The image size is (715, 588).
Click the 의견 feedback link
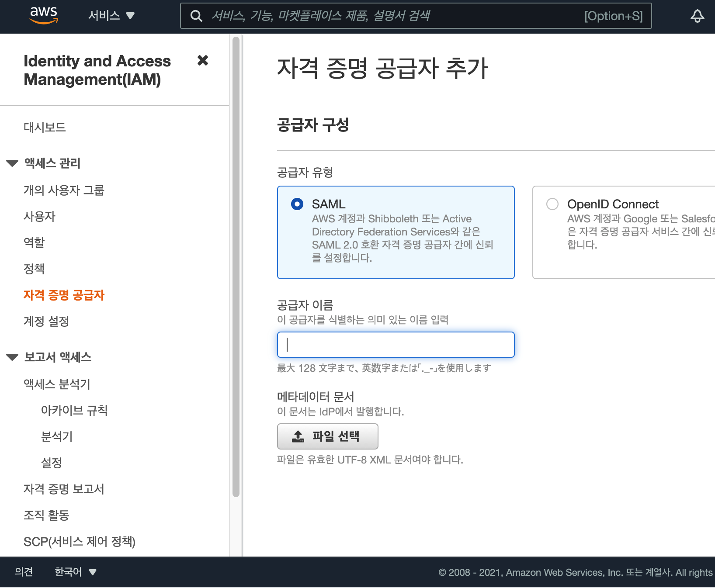pyautogui.click(x=23, y=572)
